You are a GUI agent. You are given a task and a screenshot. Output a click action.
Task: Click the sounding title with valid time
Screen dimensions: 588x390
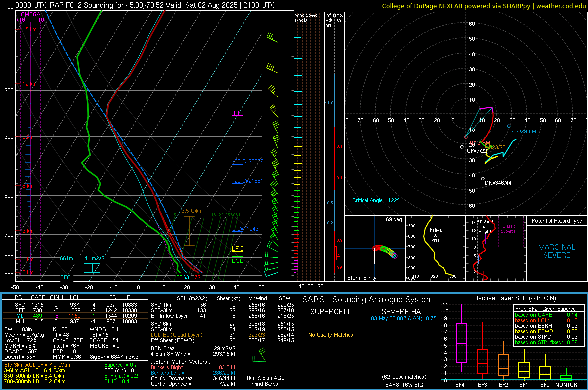point(146,5)
